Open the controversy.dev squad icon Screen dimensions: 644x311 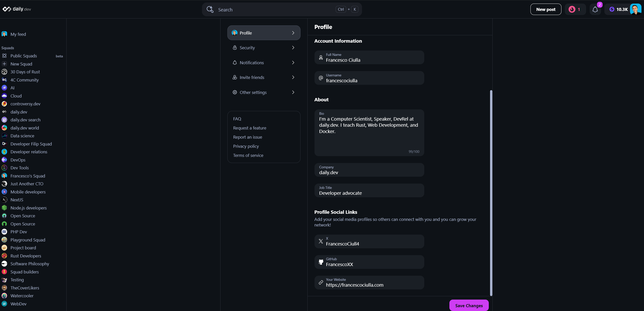coord(4,104)
